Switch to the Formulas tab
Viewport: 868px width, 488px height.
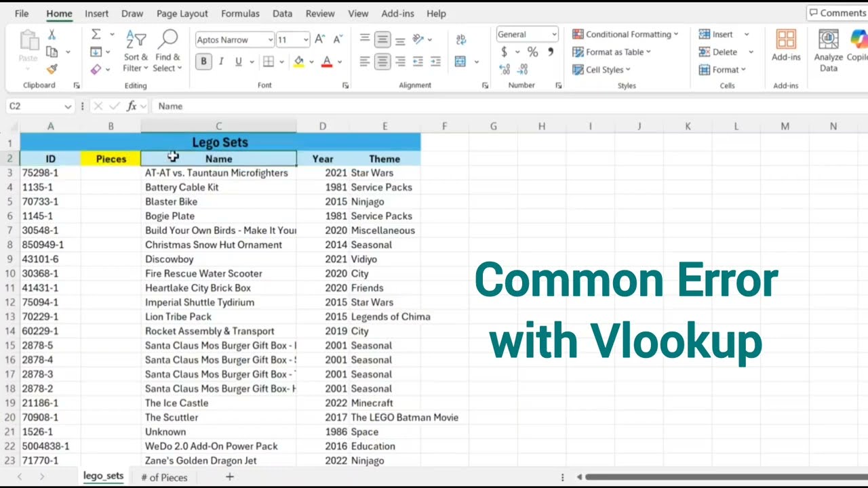tap(240, 14)
